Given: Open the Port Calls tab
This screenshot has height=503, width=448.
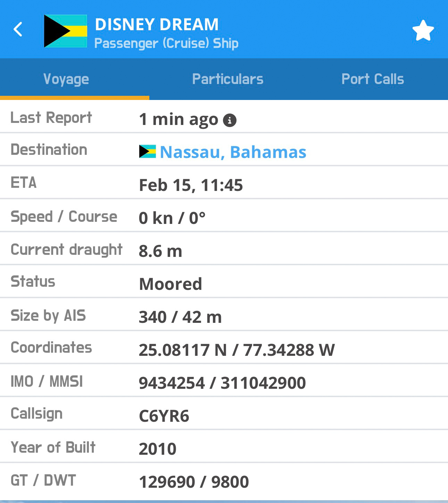Looking at the screenshot, I should pos(373,79).
